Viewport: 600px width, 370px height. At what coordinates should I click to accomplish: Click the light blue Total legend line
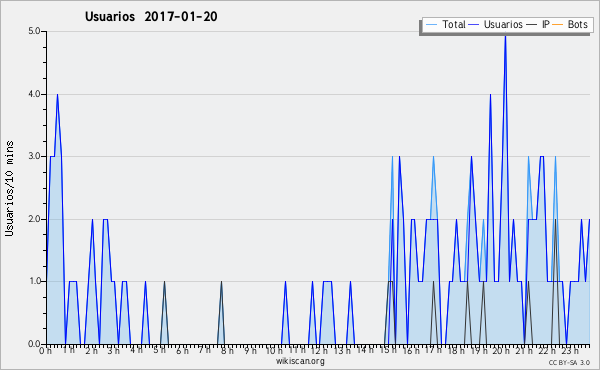(431, 25)
